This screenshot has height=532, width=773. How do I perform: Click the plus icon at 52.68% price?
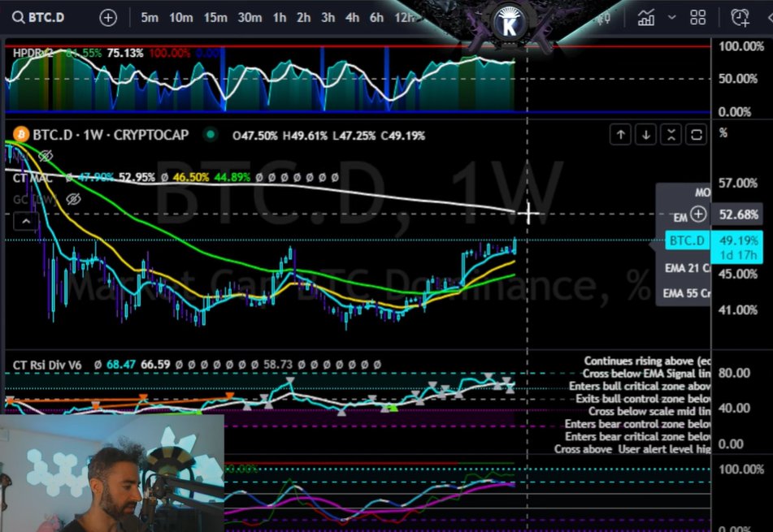(698, 214)
